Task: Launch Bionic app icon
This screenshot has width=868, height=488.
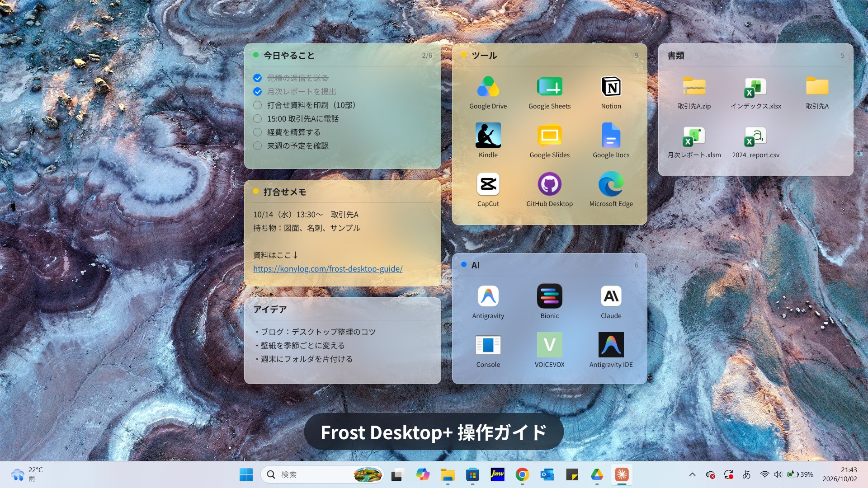Action: point(549,296)
